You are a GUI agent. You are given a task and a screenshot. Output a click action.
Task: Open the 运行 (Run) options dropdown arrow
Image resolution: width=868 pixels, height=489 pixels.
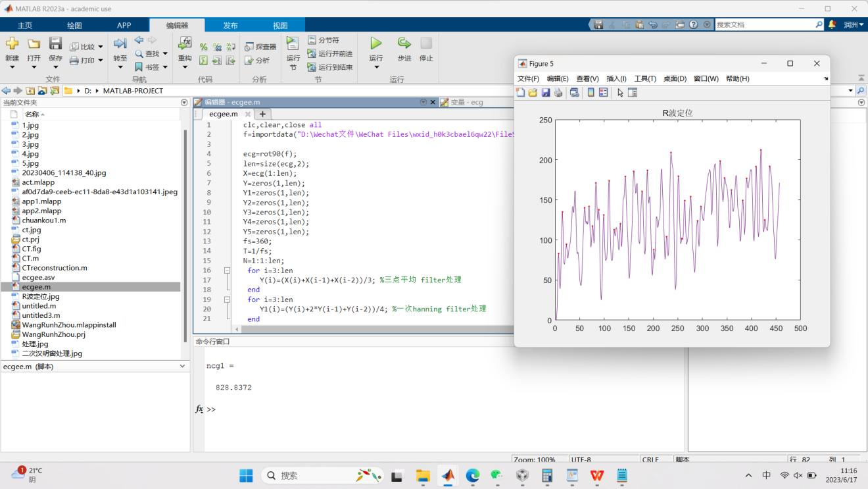376,67
